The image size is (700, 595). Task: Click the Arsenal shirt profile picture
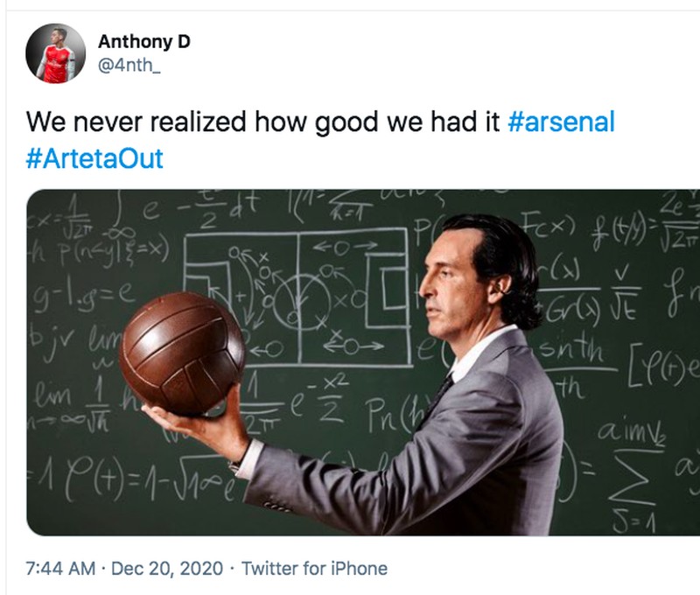point(56,51)
